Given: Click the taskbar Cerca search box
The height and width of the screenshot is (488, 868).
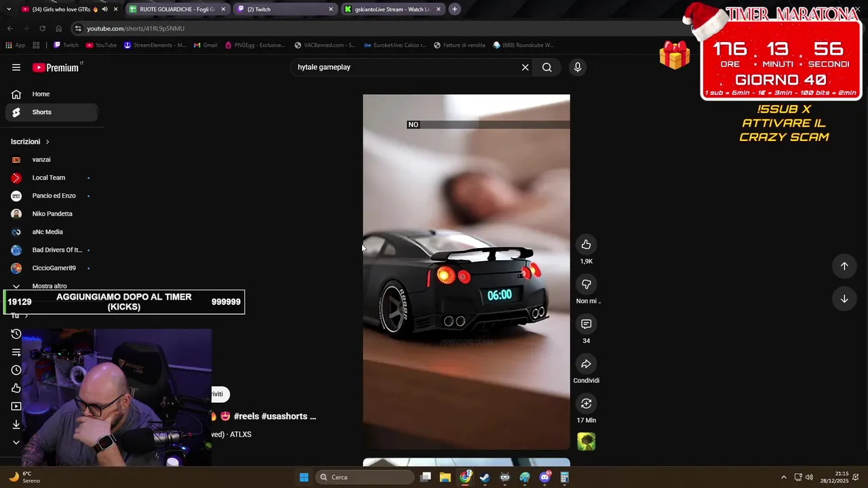Looking at the screenshot, I should [x=366, y=477].
